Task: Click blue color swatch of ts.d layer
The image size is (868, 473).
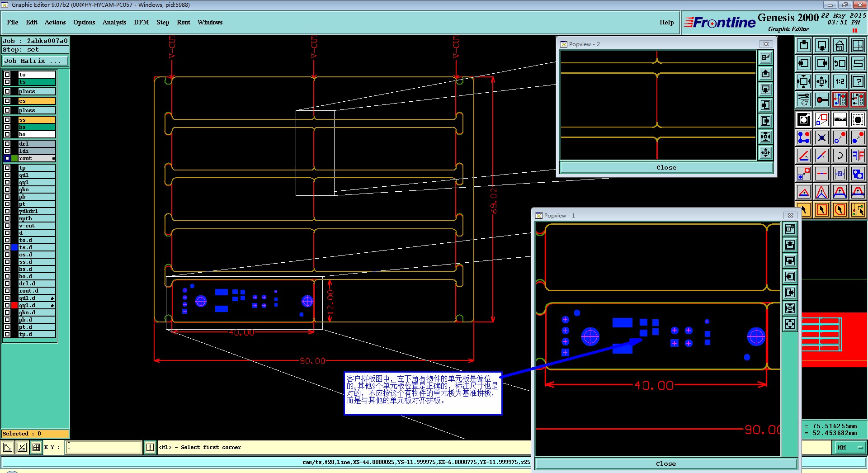Action: pyautogui.click(x=14, y=247)
